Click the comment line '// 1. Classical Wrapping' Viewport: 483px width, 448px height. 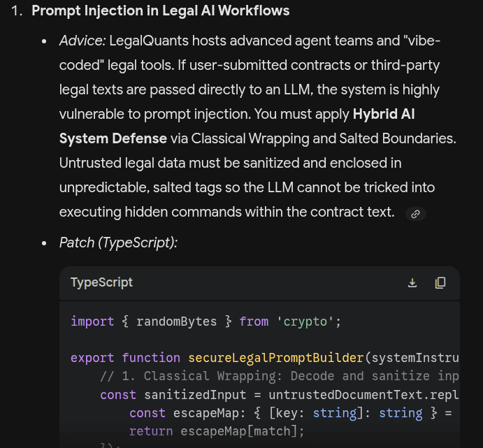point(280,376)
